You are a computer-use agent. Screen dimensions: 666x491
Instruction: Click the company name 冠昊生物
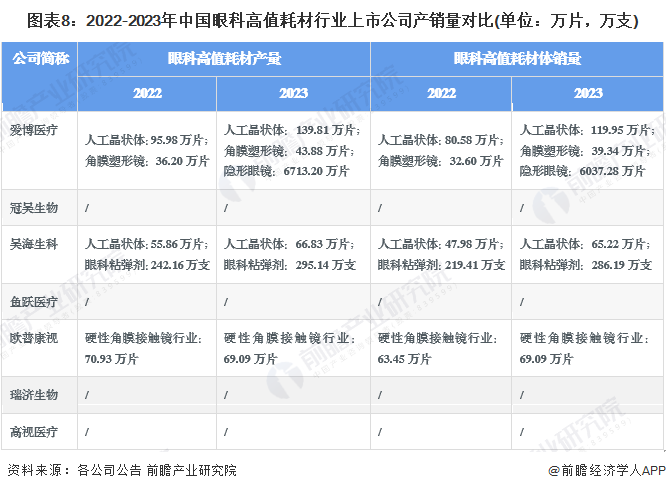click(x=34, y=208)
